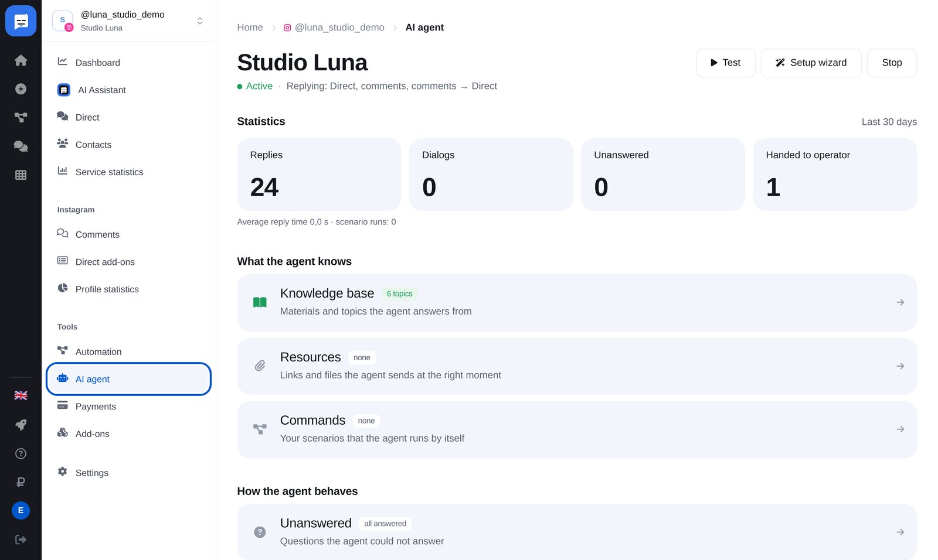Open Settings in the sidebar
The image size is (938, 560).
click(129, 473)
